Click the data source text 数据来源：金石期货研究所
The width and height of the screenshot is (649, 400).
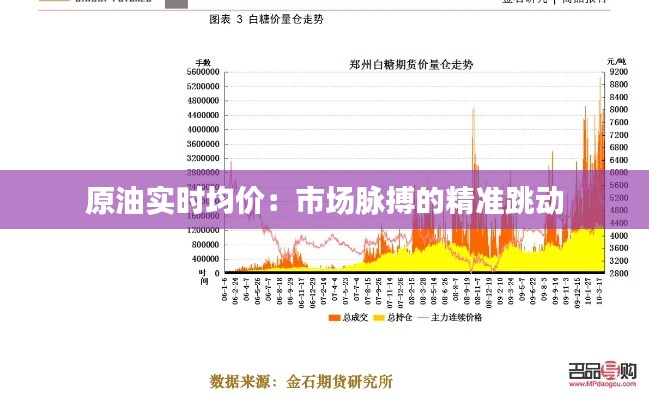(301, 381)
